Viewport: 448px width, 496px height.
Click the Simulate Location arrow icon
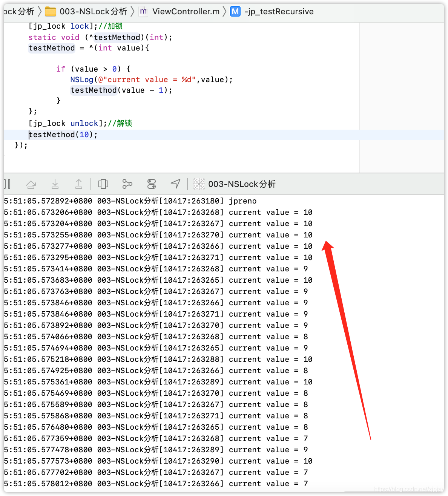pyautogui.click(x=176, y=184)
